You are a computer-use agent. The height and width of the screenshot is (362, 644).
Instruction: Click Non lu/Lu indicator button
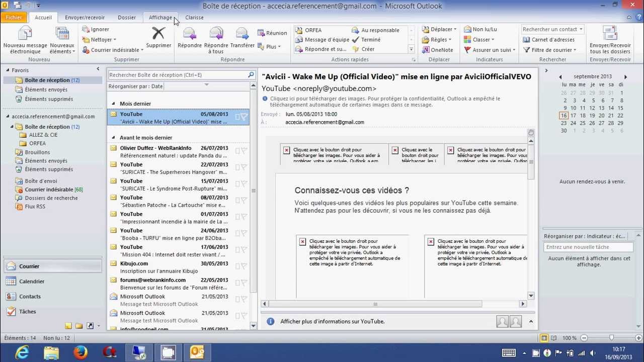click(x=480, y=30)
